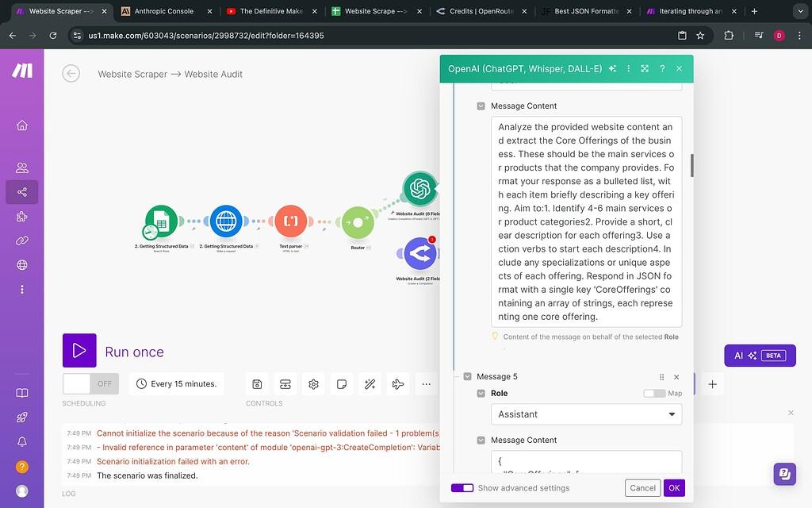The width and height of the screenshot is (812, 508).
Task: Switch to Anthropic Console tab
Action: click(164, 11)
